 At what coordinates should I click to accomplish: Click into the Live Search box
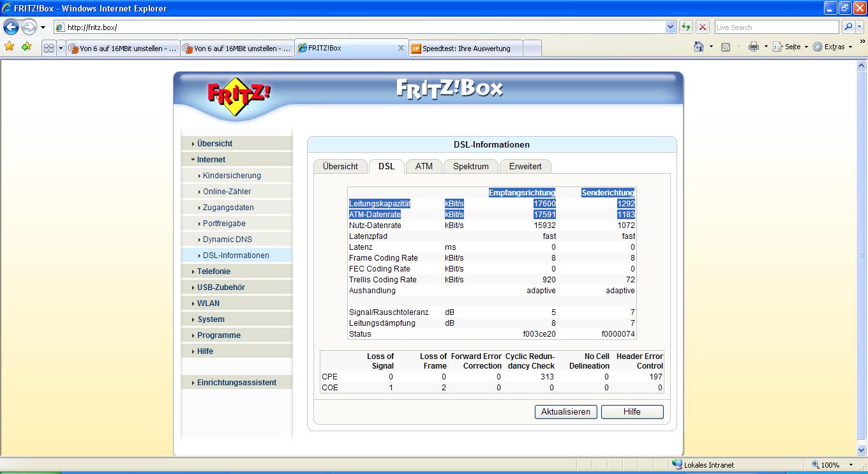pos(776,27)
